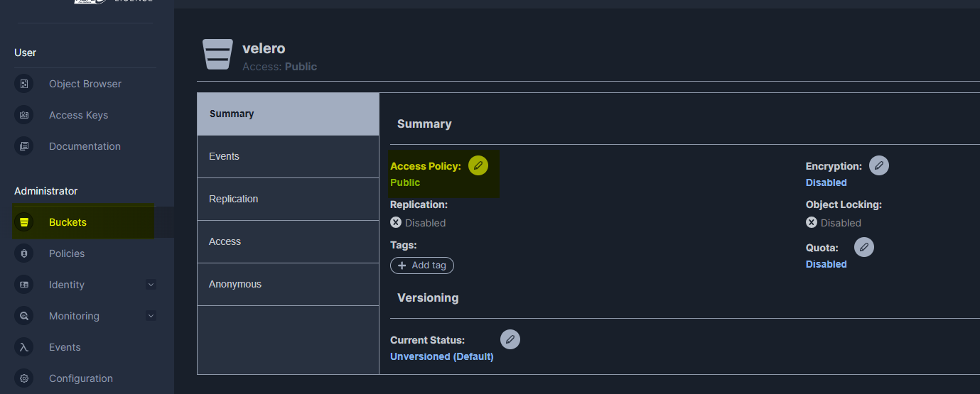Click the Identity sidebar icon
The width and height of the screenshot is (980, 394).
24,285
